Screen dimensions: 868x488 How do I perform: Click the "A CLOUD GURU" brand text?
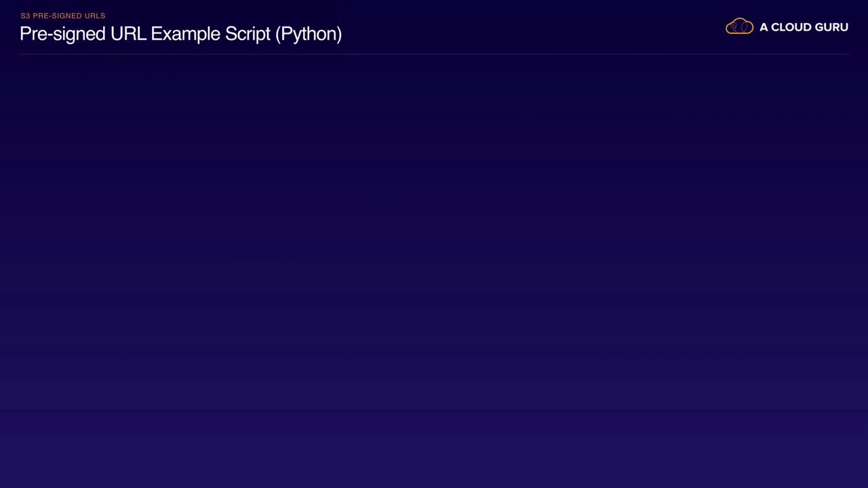804,27
